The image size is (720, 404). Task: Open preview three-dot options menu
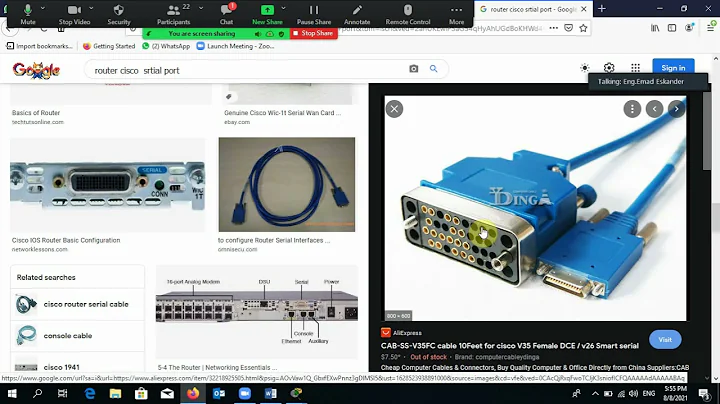(632, 109)
